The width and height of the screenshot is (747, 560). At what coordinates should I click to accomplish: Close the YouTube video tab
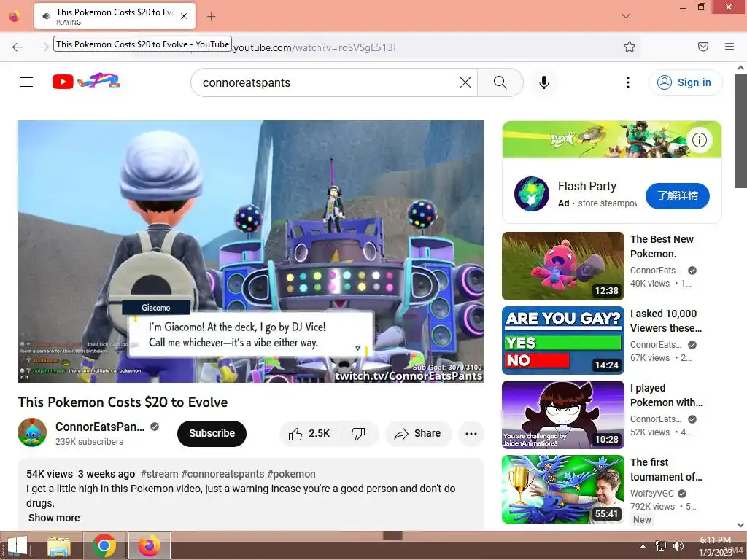[184, 16]
